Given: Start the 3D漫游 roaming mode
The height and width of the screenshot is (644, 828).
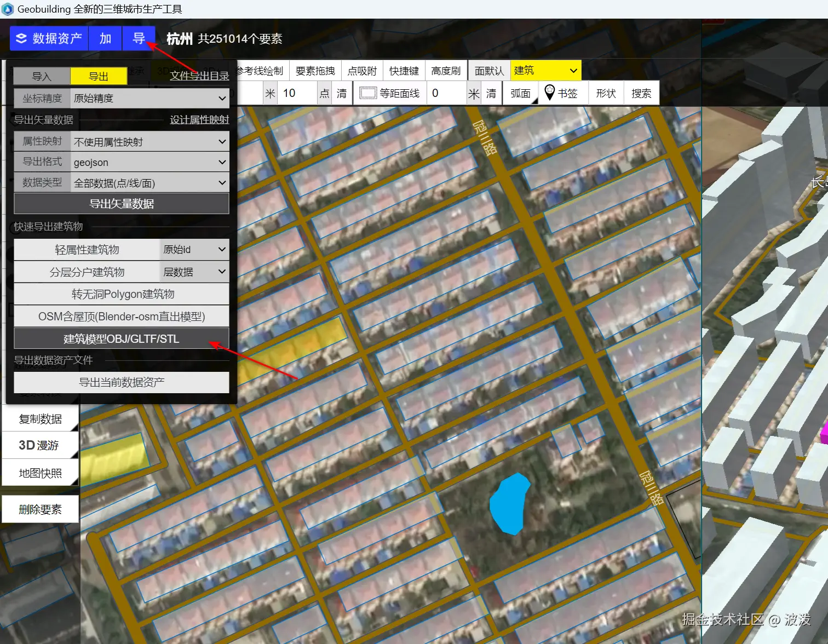Looking at the screenshot, I should click(x=41, y=445).
